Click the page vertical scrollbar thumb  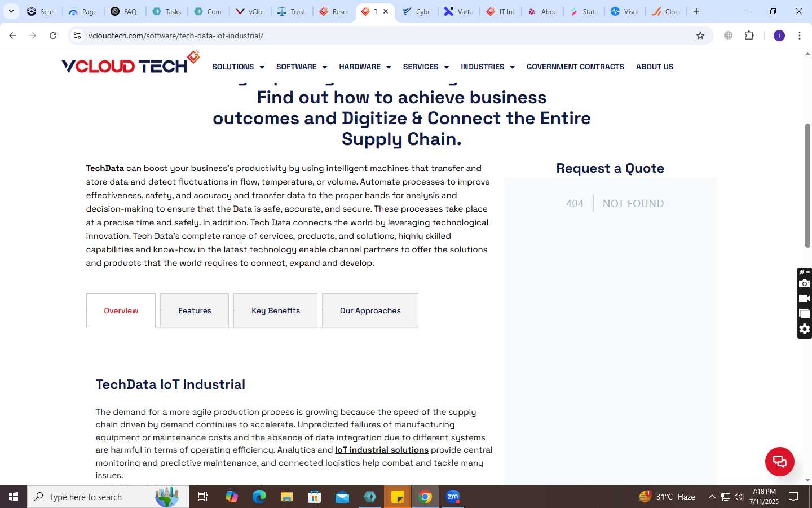(807, 185)
